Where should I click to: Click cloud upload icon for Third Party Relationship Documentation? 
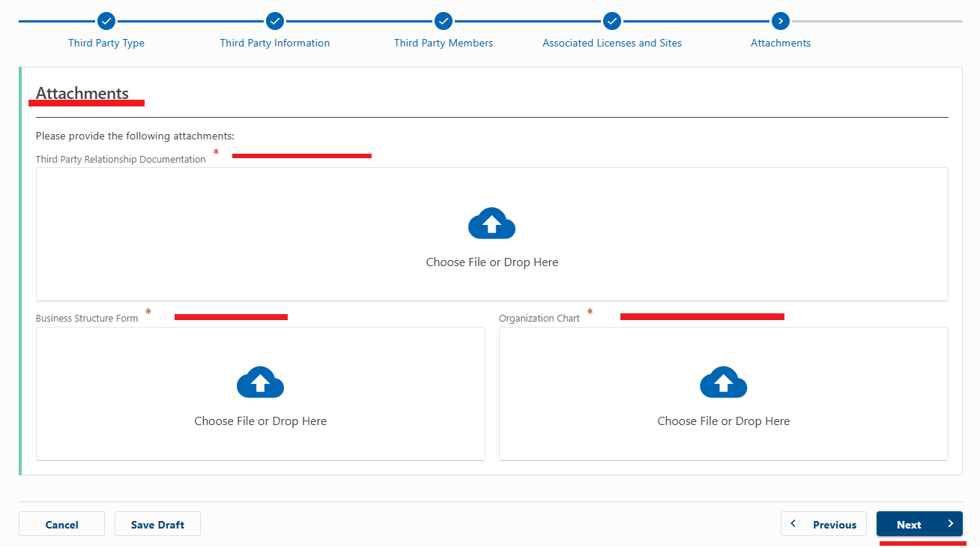coord(491,223)
